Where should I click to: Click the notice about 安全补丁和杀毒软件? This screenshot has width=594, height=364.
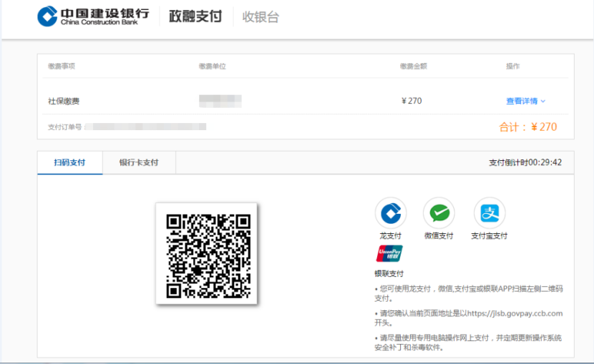[468, 343]
